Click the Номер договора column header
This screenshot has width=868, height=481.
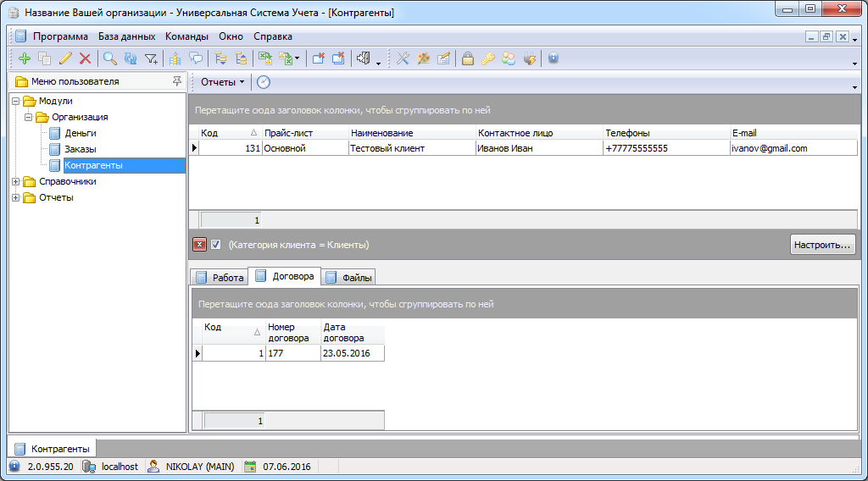[x=292, y=332]
